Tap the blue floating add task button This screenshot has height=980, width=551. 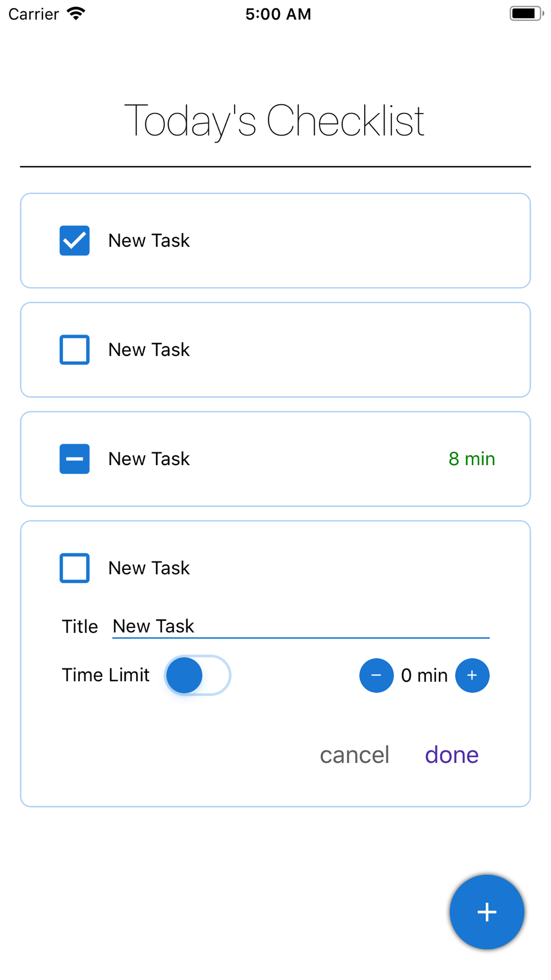coord(487,912)
